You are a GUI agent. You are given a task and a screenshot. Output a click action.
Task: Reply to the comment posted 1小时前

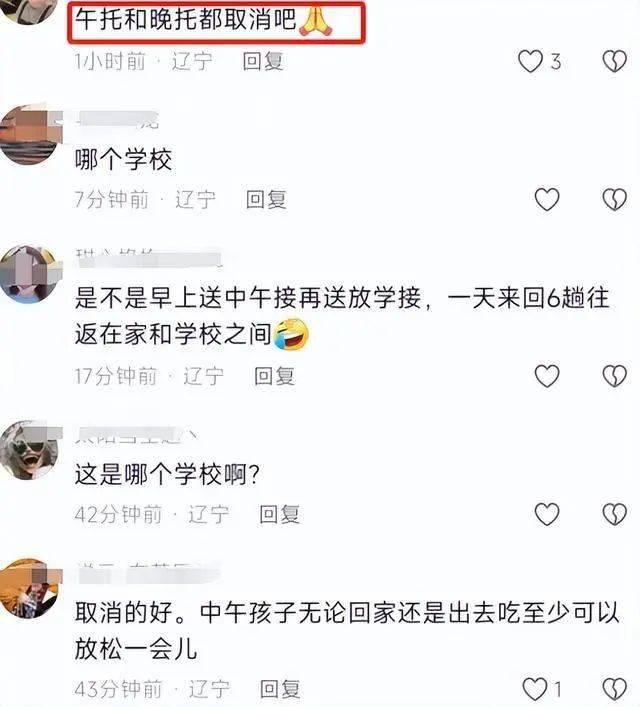coord(263,61)
